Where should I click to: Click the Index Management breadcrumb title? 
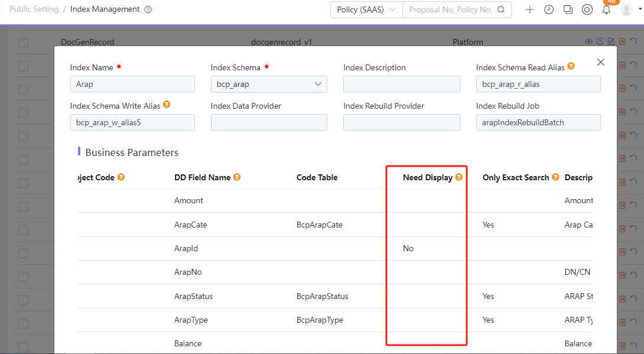pyautogui.click(x=105, y=9)
